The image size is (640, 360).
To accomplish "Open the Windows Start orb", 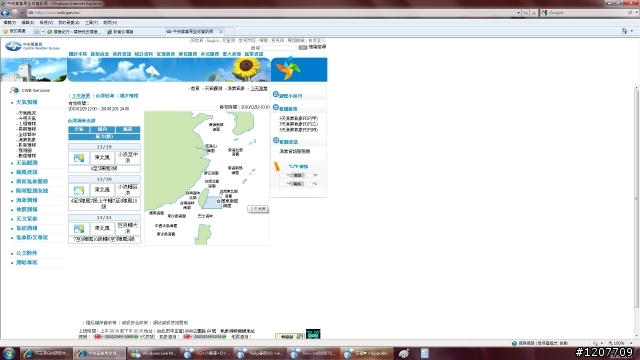I will (9, 353).
